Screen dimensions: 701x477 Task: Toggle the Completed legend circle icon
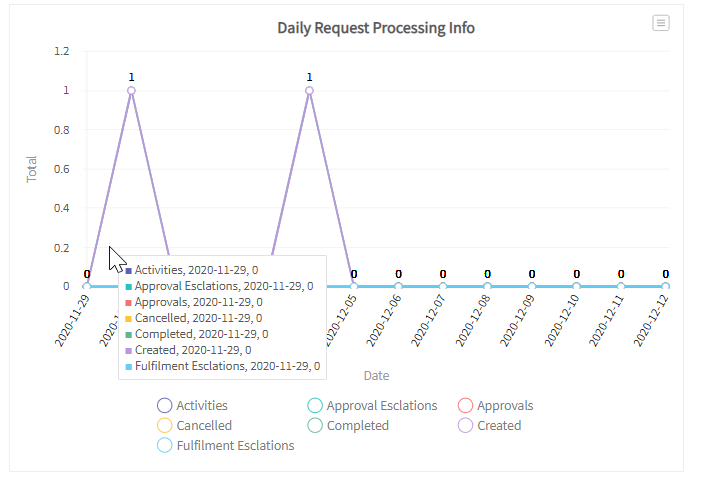tap(314, 426)
